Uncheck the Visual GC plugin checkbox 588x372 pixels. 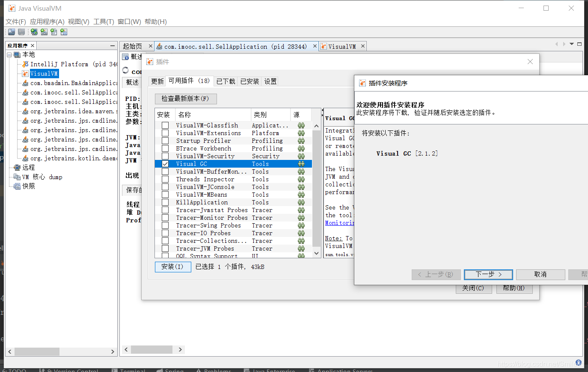(165, 164)
